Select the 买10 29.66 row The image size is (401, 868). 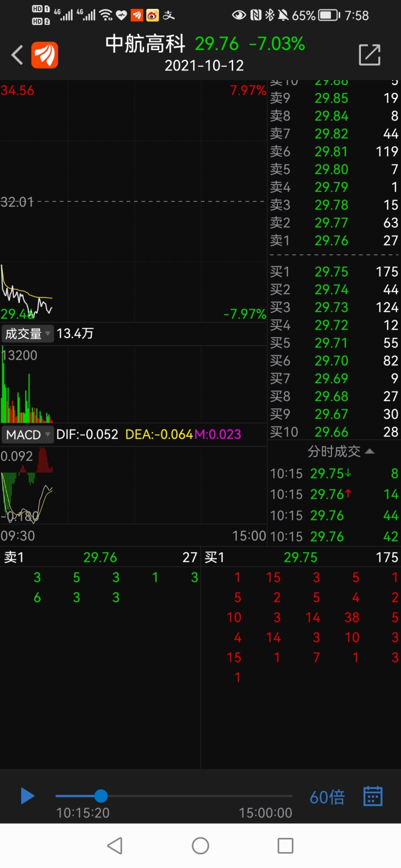coord(334,432)
